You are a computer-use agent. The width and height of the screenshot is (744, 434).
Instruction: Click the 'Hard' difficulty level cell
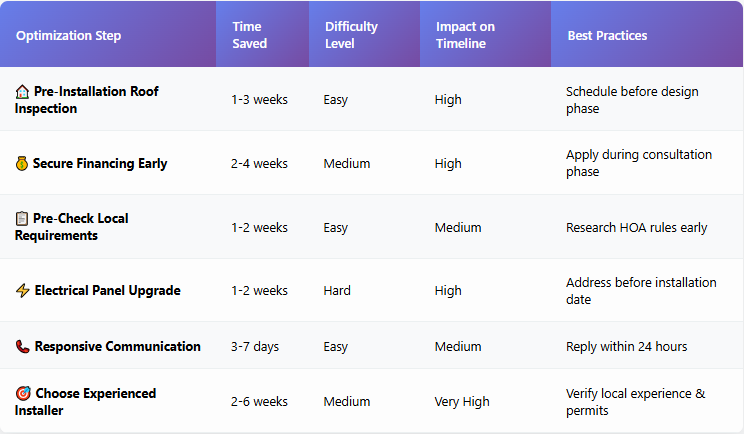(337, 290)
